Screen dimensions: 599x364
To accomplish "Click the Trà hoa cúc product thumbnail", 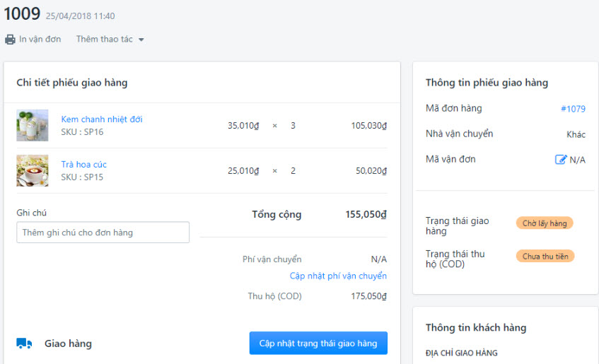I will [33, 170].
